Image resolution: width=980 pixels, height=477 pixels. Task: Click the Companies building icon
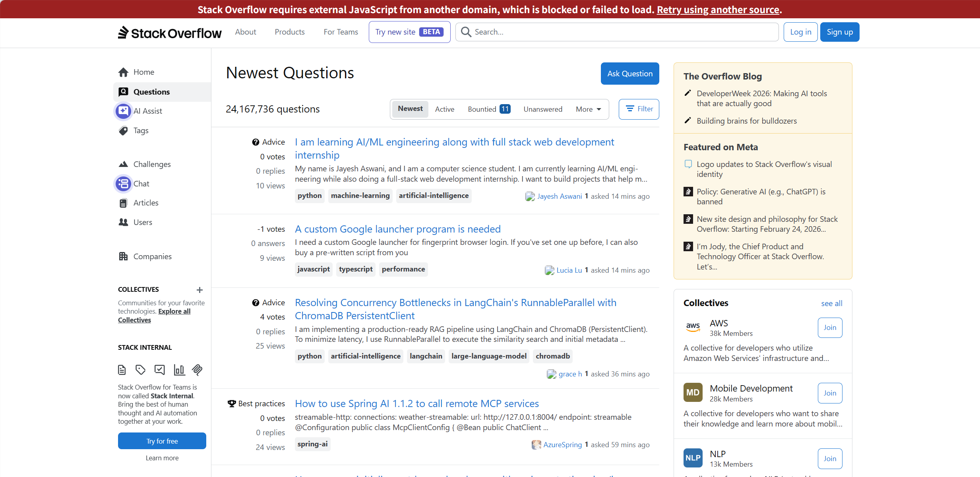pyautogui.click(x=123, y=256)
